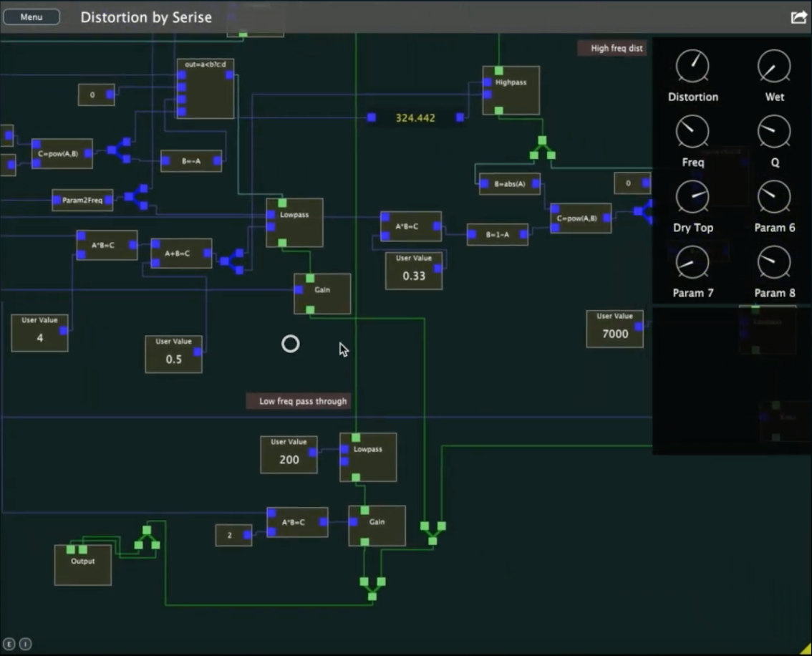The height and width of the screenshot is (656, 812).
Task: Click the Wet knob
Action: [x=774, y=67]
